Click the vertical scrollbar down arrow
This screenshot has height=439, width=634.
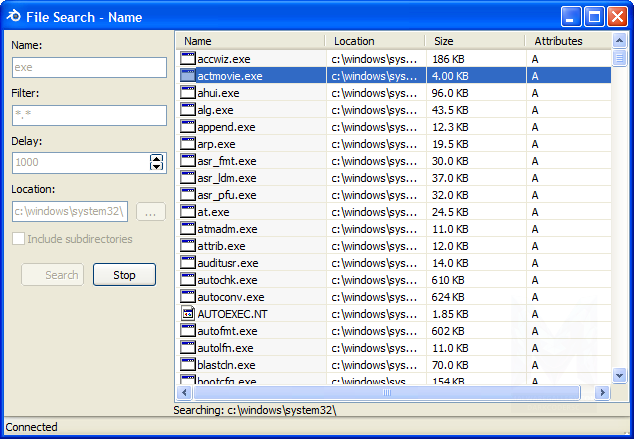point(620,375)
